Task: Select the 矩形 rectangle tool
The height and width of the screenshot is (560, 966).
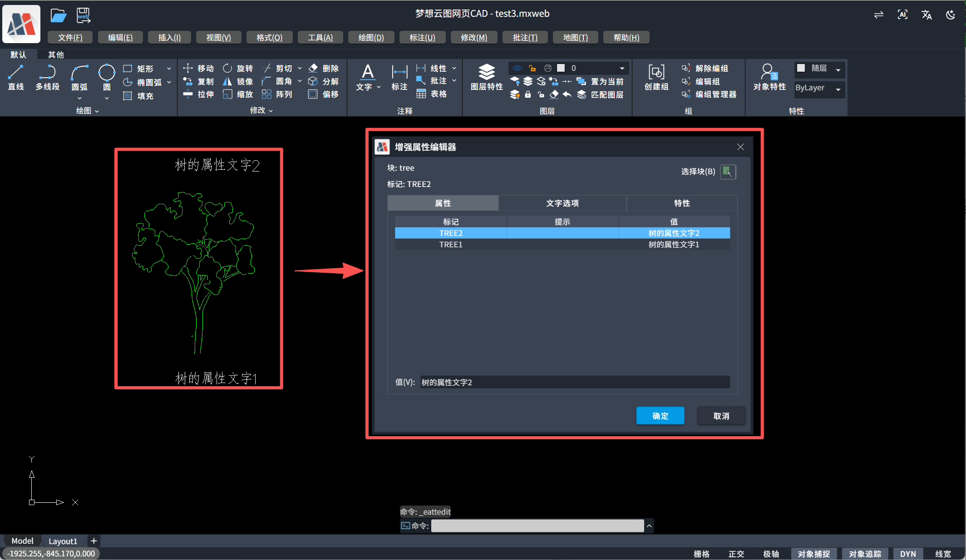Action: click(139, 69)
